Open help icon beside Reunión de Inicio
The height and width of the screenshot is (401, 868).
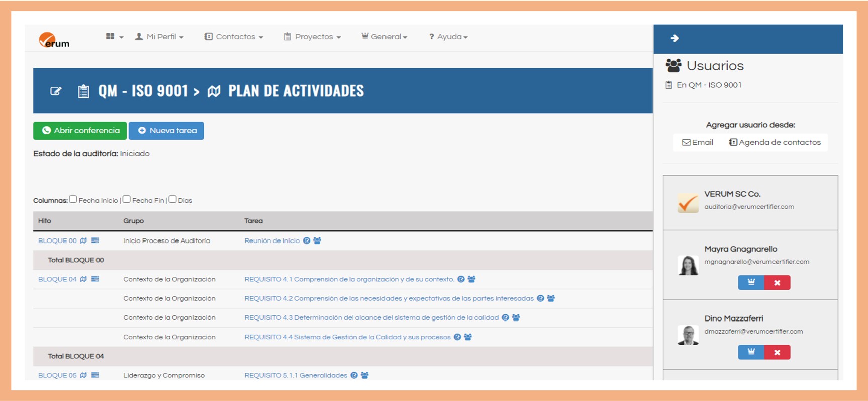[x=306, y=241]
